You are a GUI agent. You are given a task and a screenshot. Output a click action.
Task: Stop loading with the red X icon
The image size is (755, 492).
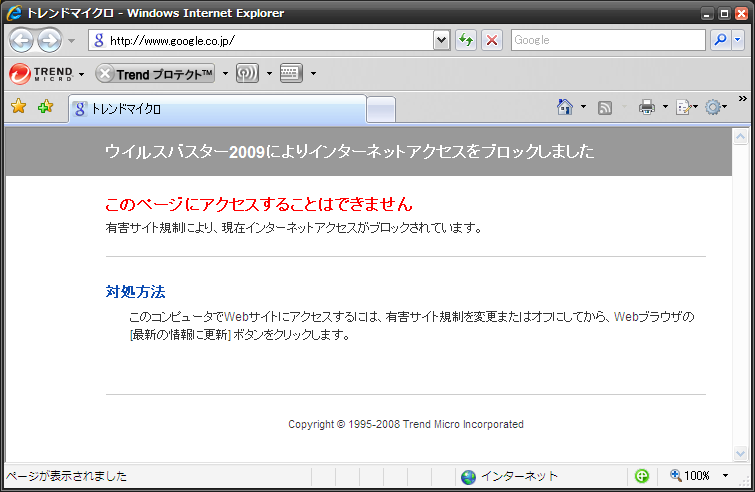[492, 40]
